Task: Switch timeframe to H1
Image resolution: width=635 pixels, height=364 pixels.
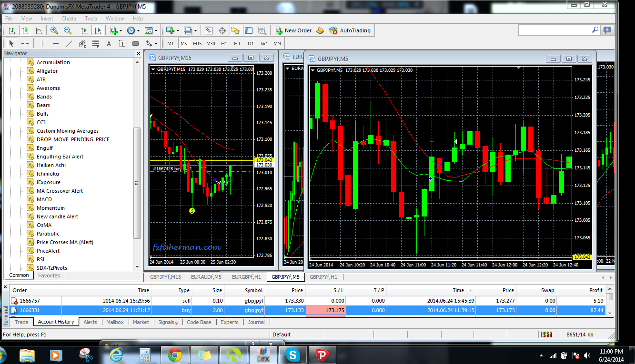Action: tap(224, 43)
